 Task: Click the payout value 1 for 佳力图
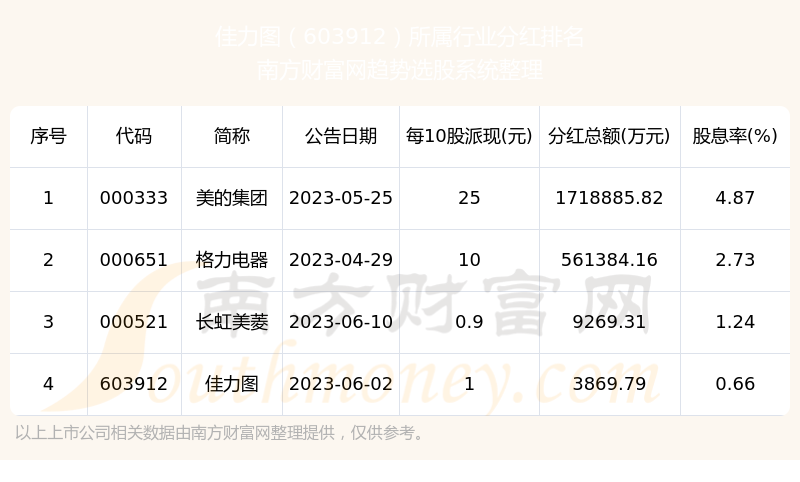pyautogui.click(x=469, y=384)
